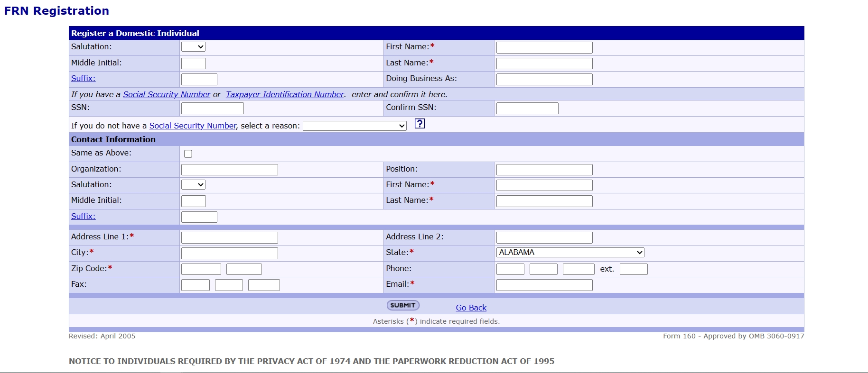Click the contact Last Name field

click(544, 201)
